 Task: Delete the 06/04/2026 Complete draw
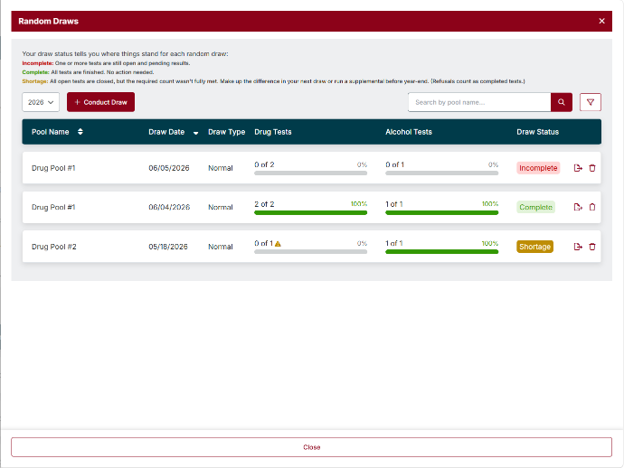(592, 207)
